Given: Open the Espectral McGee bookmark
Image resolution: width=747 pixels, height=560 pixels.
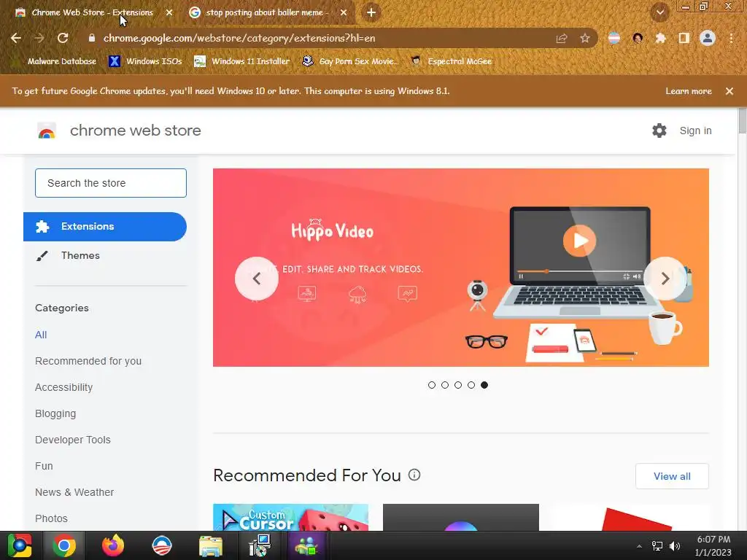Looking at the screenshot, I should coord(452,61).
